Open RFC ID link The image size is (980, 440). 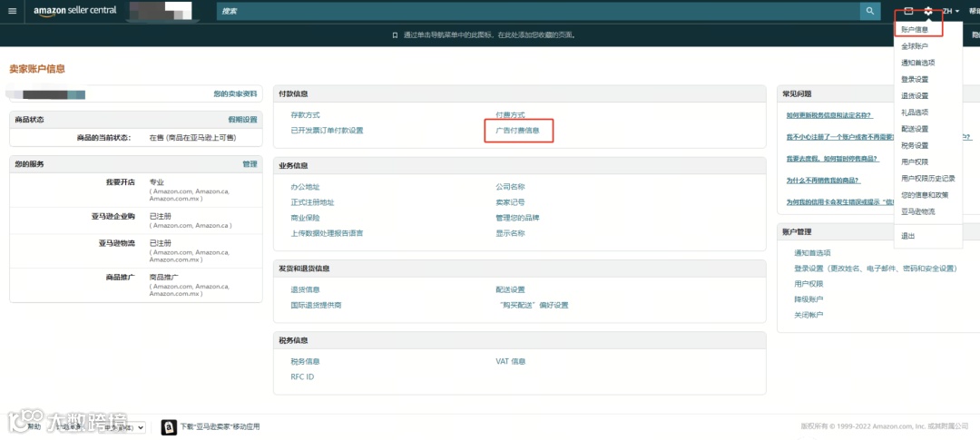click(302, 376)
